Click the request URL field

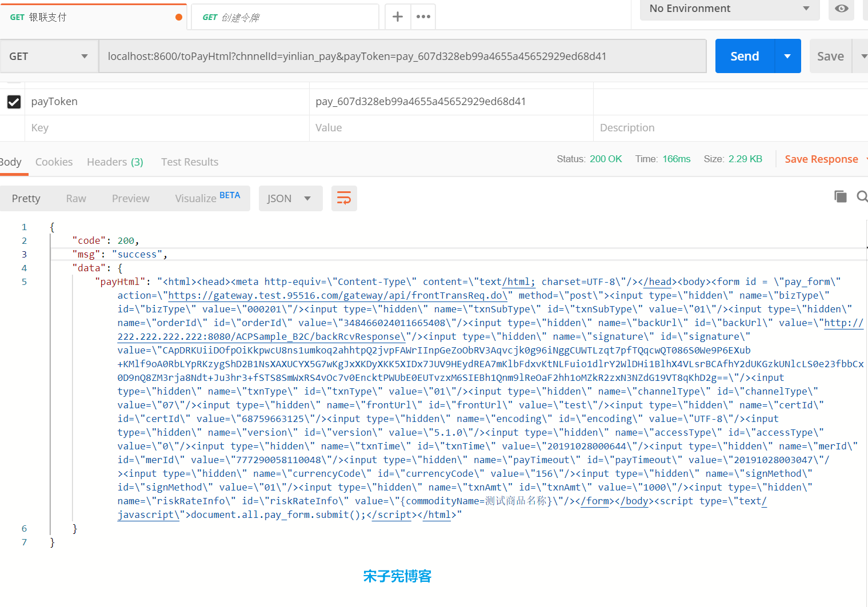(402, 56)
